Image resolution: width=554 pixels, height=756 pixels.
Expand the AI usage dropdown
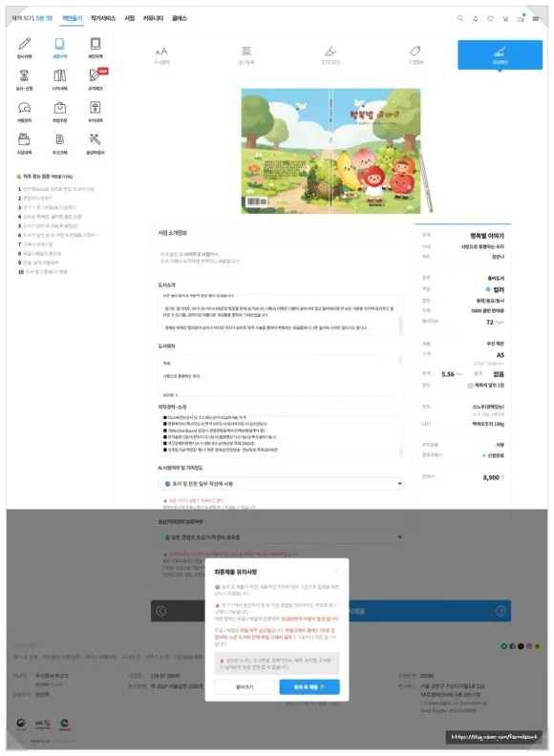coord(281,483)
